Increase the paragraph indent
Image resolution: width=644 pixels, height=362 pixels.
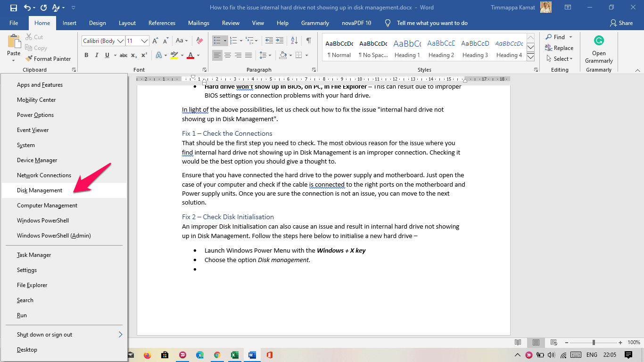(280, 41)
